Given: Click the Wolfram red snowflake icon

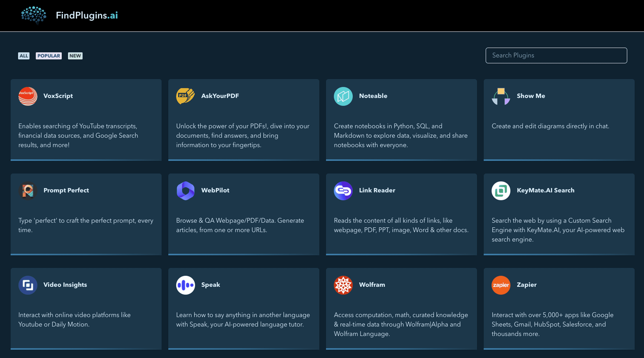Looking at the screenshot, I should pos(343,285).
